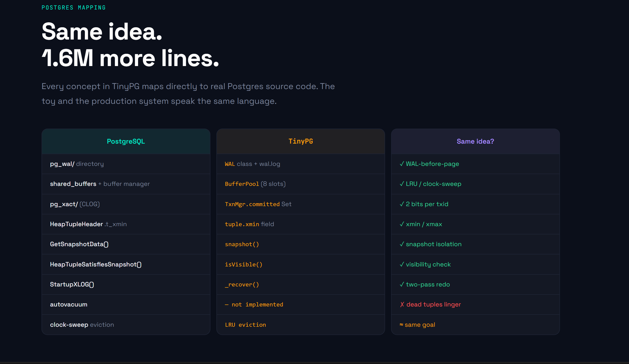Click the 'GetSnapshotData()' cell

pos(126,244)
